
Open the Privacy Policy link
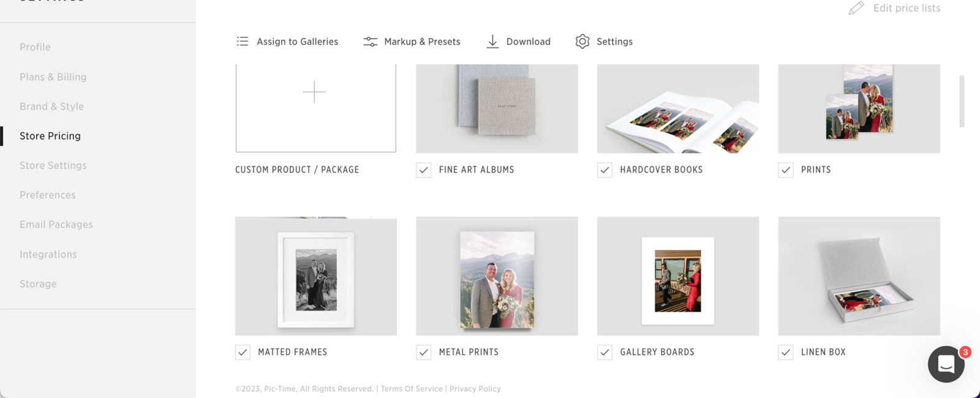475,389
